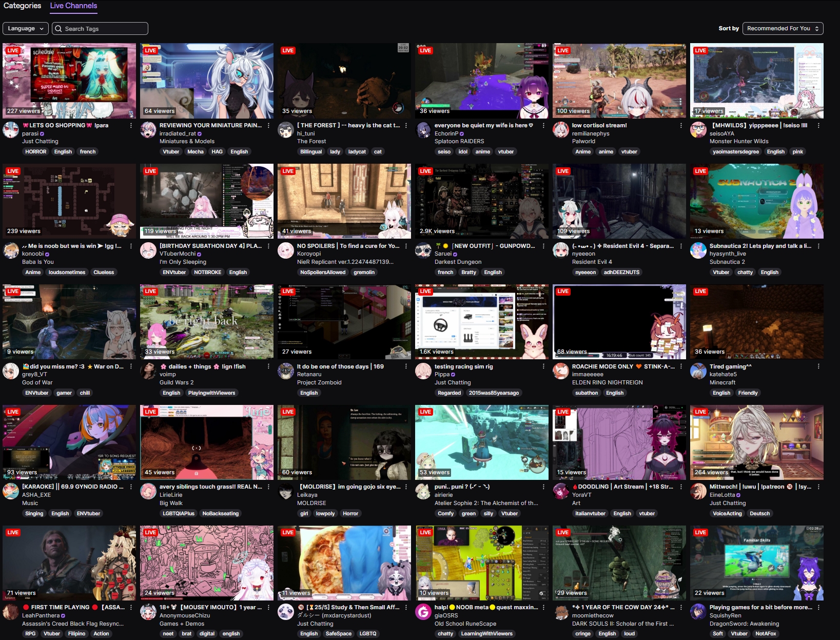Click AnonymouseChizu's profile avatar
The image size is (840, 640).
point(148,612)
